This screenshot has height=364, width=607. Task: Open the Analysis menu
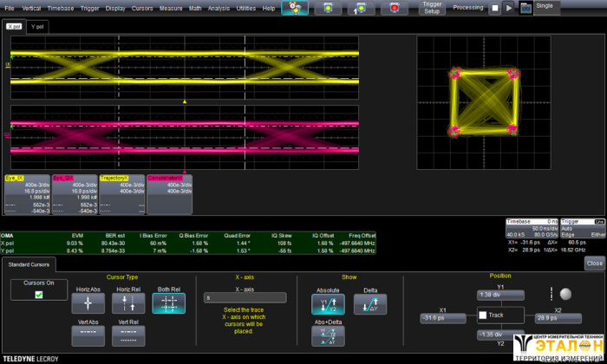219,8
